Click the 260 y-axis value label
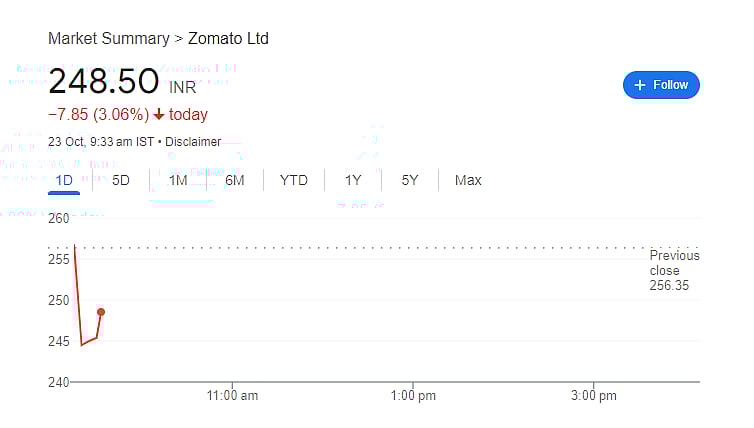This screenshot has height=428, width=754. [x=58, y=218]
